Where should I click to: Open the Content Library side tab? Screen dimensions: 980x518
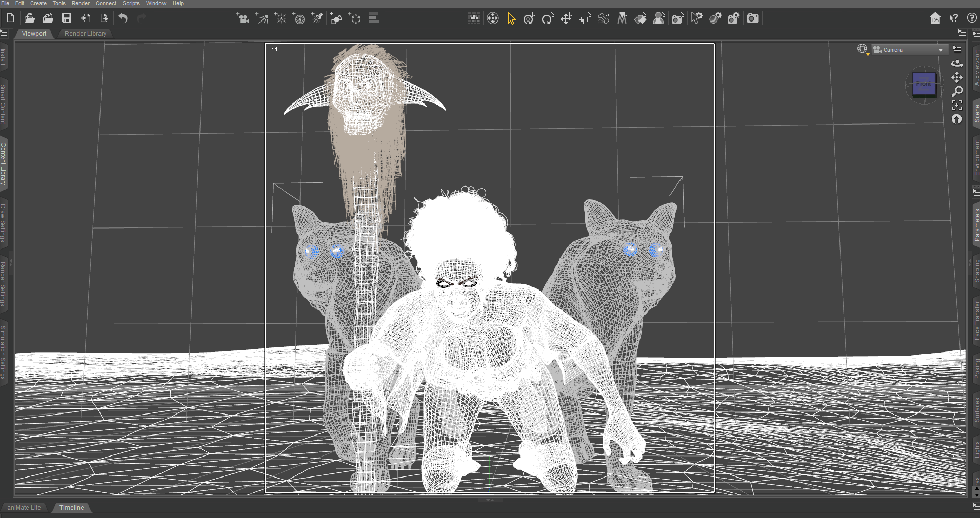coord(3,163)
